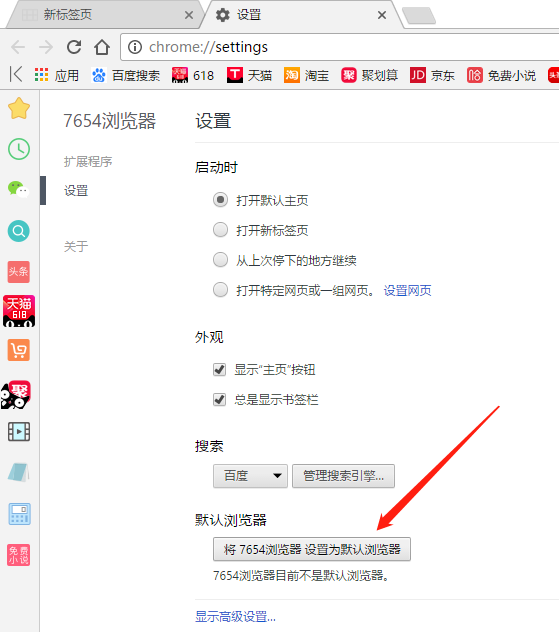
Task: Select 从上次停下的地方继续 option
Action: (x=220, y=260)
